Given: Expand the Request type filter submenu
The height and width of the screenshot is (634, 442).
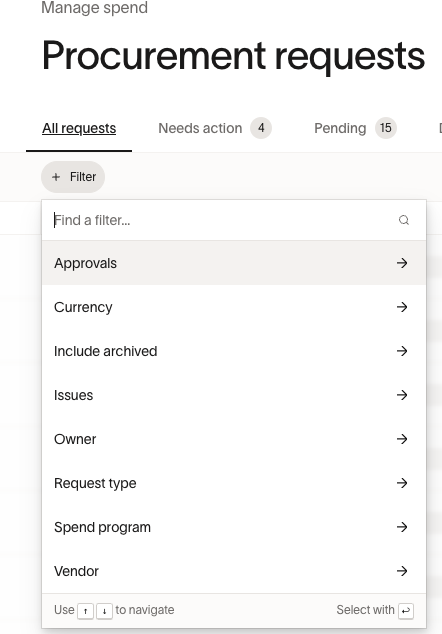Looking at the screenshot, I should click(x=234, y=483).
